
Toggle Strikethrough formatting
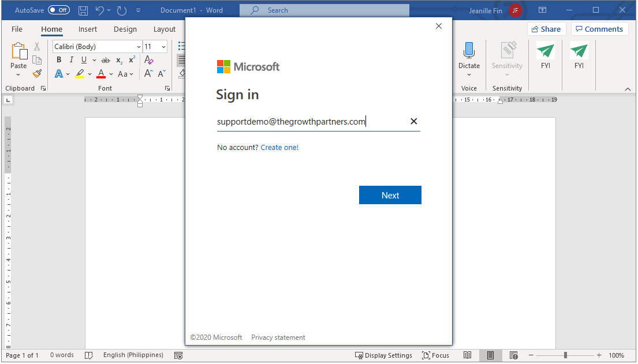coord(106,60)
